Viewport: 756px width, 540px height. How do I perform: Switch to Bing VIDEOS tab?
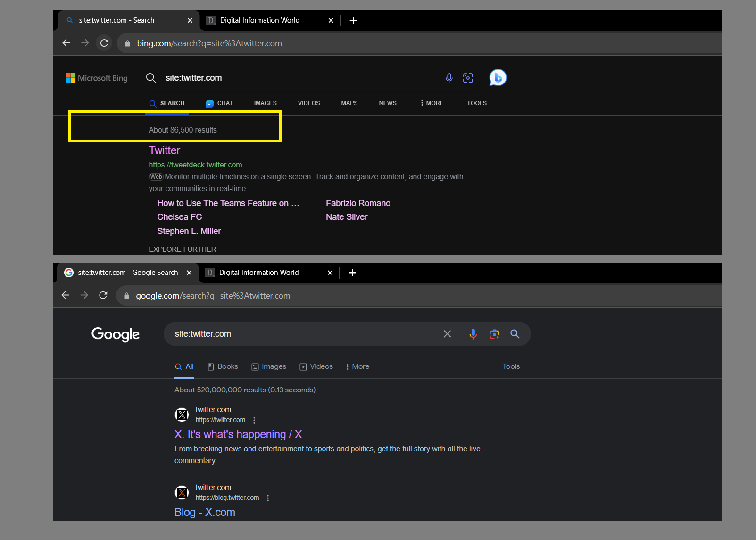[309, 103]
